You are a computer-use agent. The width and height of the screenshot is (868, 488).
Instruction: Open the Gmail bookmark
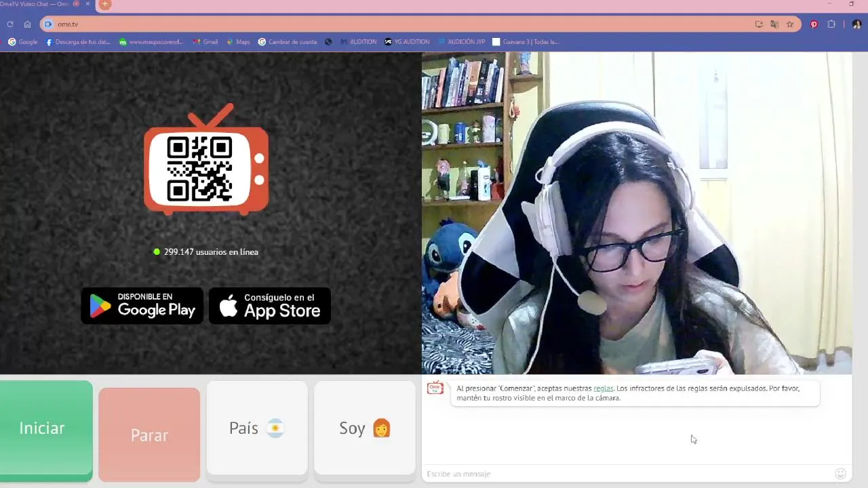click(x=205, y=42)
